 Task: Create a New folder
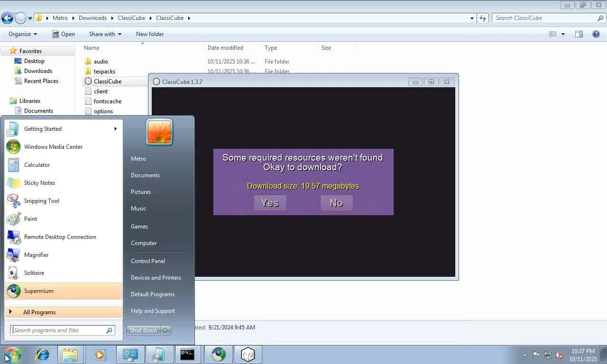[150, 34]
